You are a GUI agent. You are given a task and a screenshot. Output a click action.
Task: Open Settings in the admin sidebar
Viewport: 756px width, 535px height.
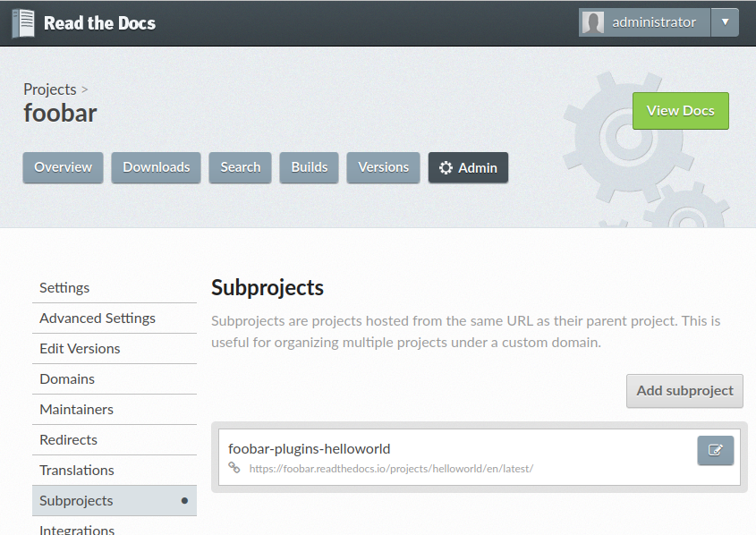[x=115, y=288]
